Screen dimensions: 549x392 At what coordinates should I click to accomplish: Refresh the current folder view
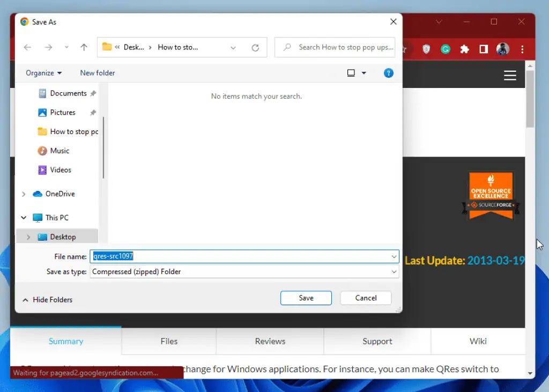(x=256, y=47)
